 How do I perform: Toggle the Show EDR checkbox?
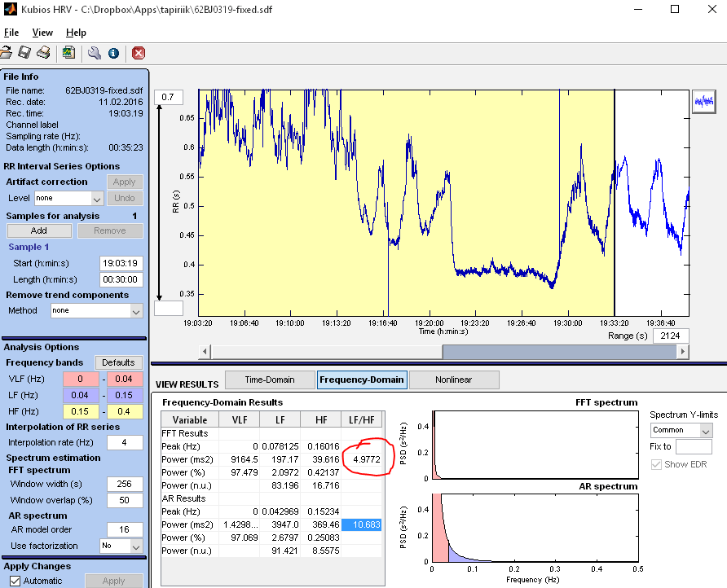click(x=657, y=464)
